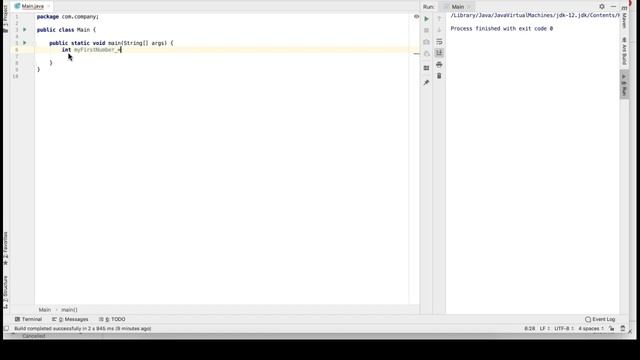Click the inspections profile icon in status bar
This screenshot has width=640, height=360.
623,329
